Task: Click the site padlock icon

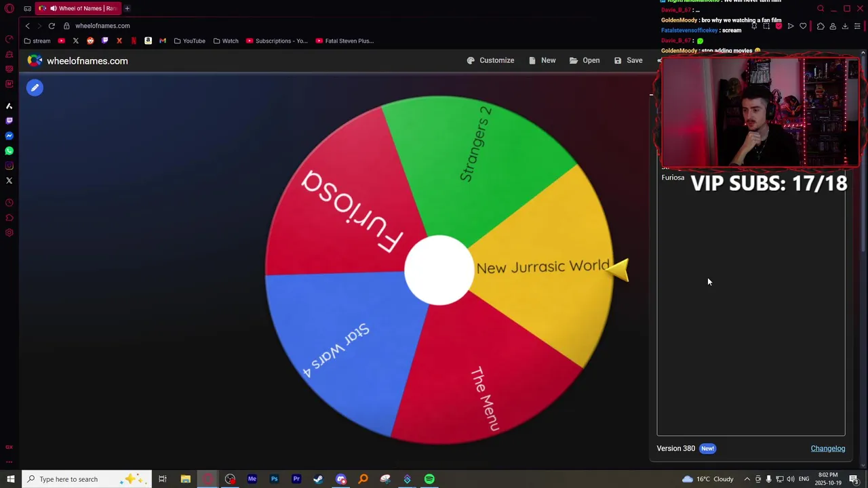Action: coord(66,26)
